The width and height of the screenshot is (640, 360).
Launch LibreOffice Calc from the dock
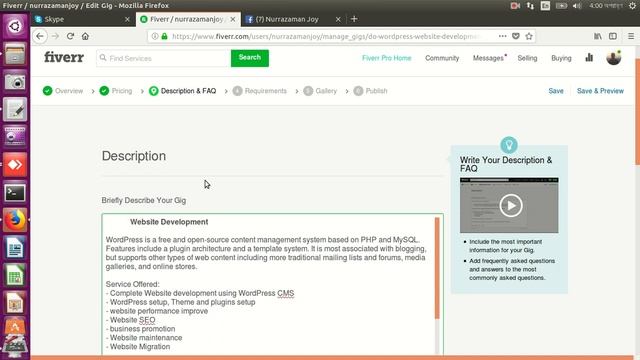(x=15, y=276)
